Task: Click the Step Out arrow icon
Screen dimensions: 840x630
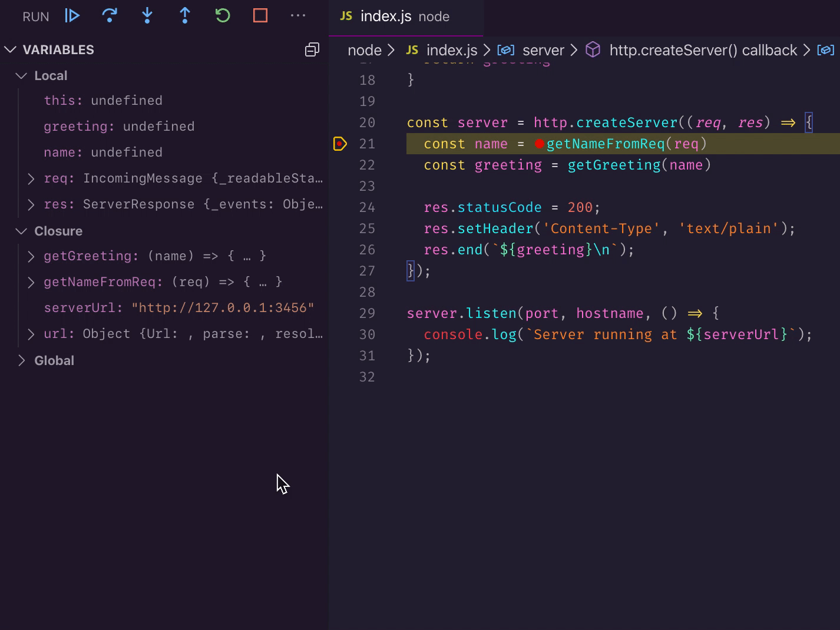Action: [x=185, y=16]
